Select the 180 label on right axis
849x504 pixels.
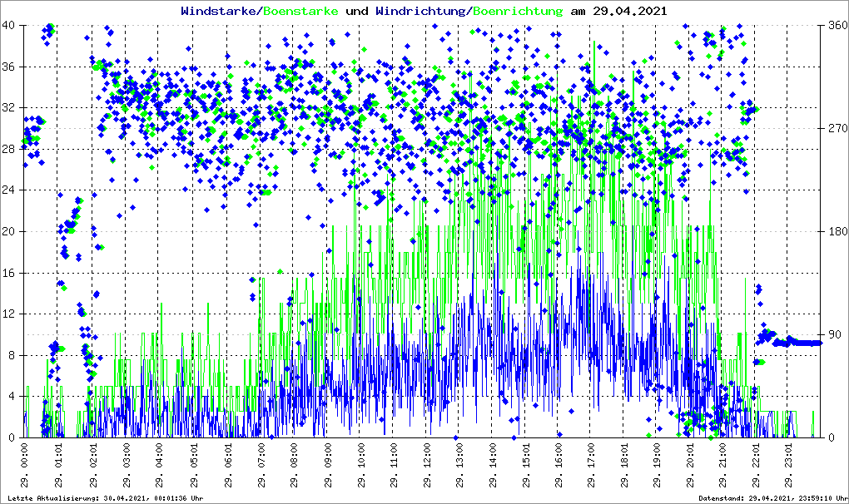coord(837,232)
